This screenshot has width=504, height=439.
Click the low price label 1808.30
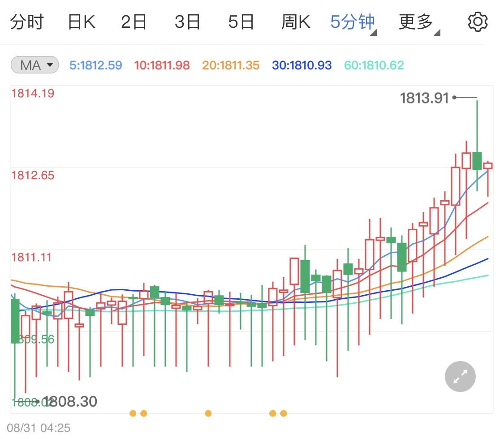click(x=70, y=402)
